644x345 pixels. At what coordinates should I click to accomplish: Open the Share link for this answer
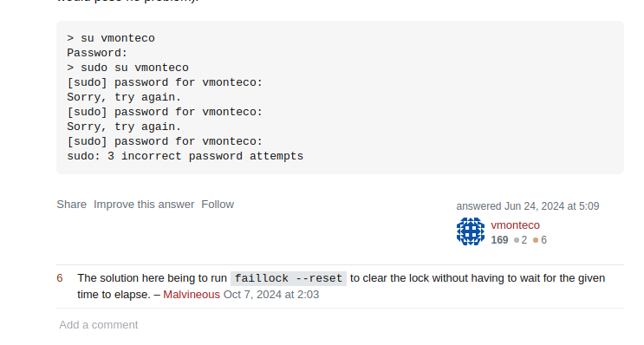[x=71, y=205]
